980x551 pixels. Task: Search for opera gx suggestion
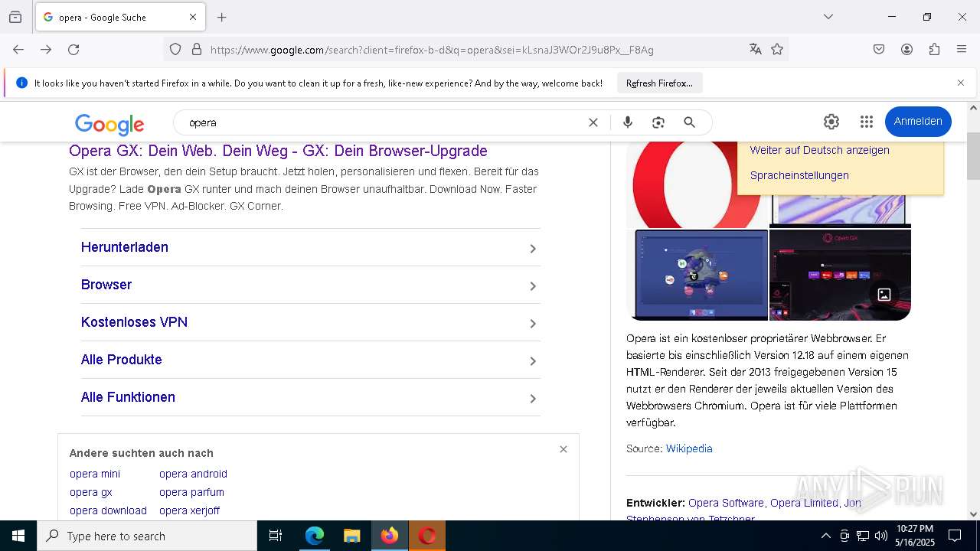[x=91, y=492]
